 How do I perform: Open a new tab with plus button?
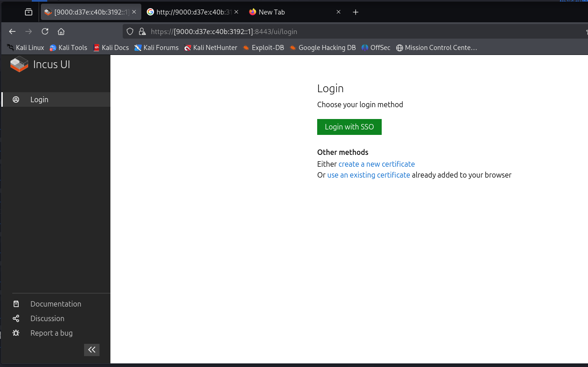click(355, 12)
